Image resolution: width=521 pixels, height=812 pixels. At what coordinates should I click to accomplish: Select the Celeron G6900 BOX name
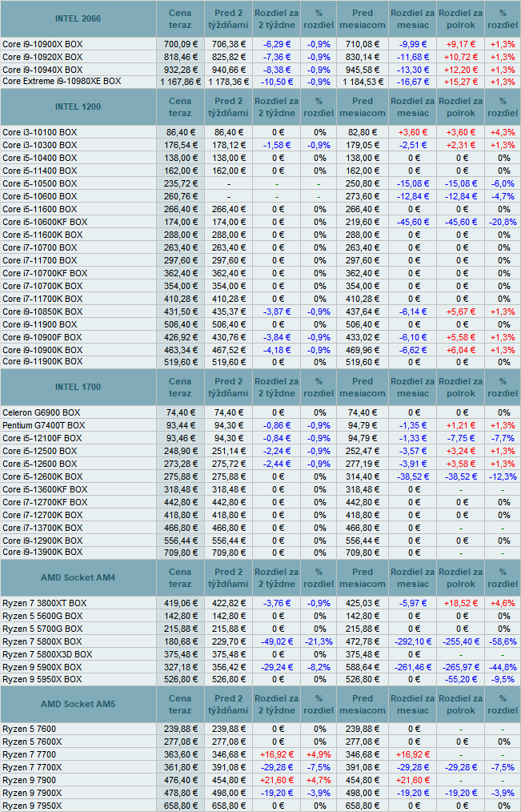pos(42,412)
